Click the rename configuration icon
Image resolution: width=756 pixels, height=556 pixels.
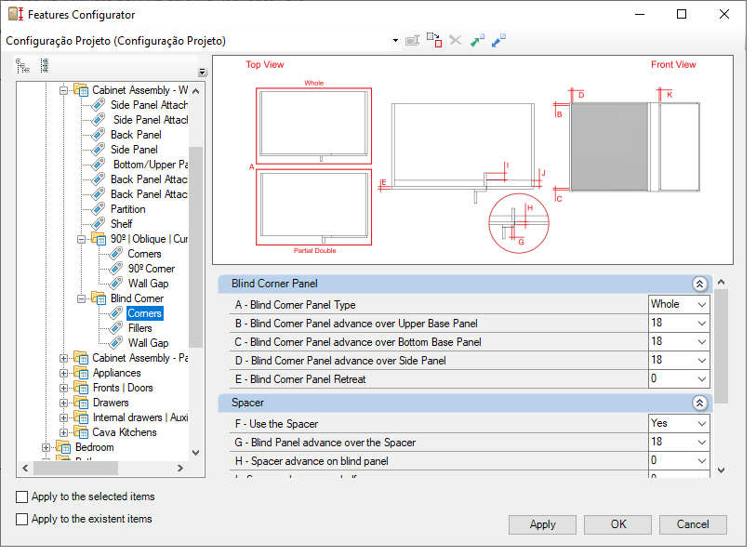point(412,41)
